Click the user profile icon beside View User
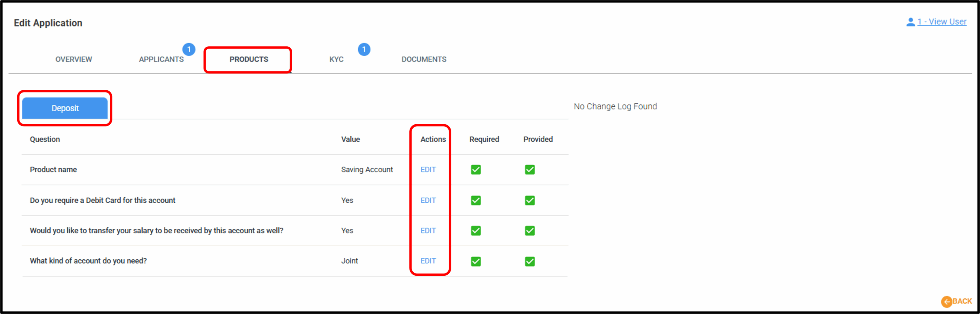 pyautogui.click(x=910, y=22)
